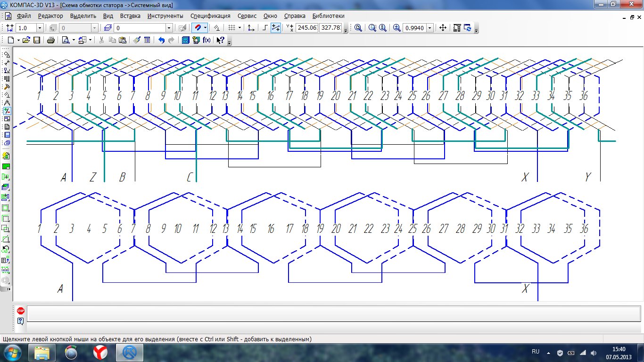This screenshot has width=644, height=362.
Task: Open the Спецификация menu
Action: coord(210,16)
